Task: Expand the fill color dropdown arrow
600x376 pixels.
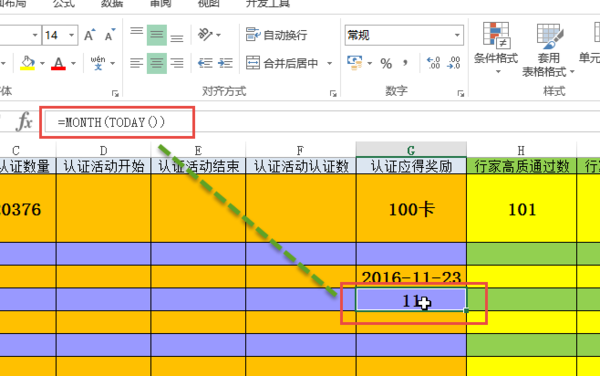Action: coord(42,63)
